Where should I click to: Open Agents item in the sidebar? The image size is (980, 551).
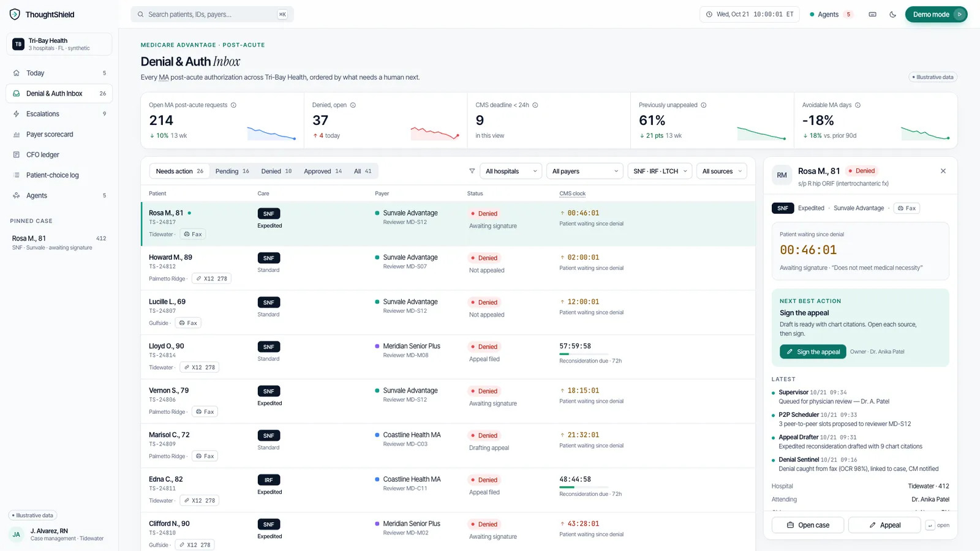pos(59,195)
